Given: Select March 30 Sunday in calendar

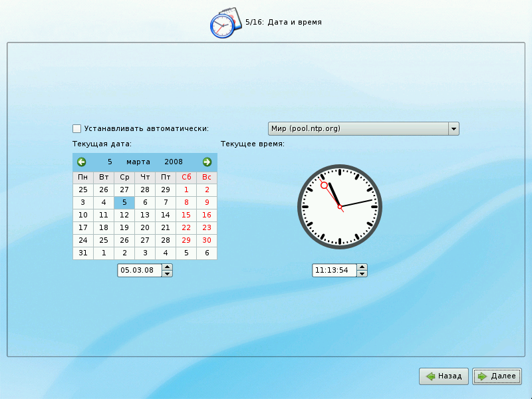Looking at the screenshot, I should point(207,240).
